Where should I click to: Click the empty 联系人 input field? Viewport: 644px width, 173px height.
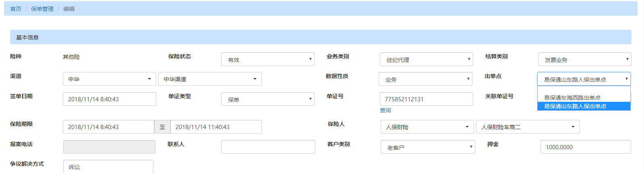[x=268, y=147]
